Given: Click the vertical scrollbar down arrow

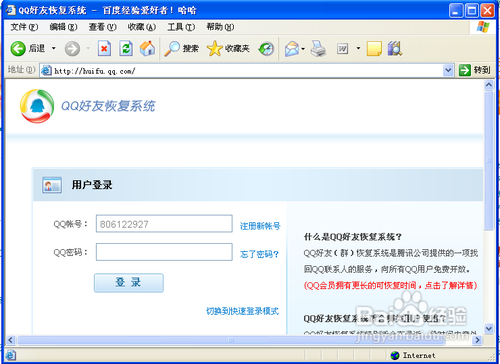Looking at the screenshot, I should tap(489, 329).
